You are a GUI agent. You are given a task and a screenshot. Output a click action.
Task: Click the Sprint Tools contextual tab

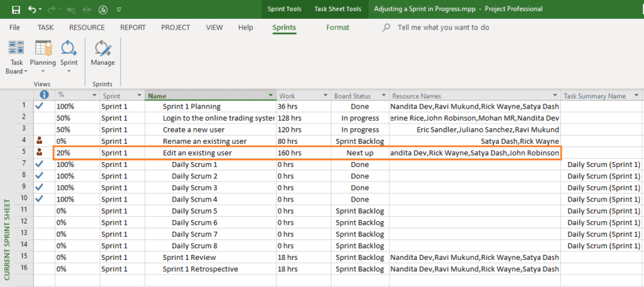tap(284, 9)
